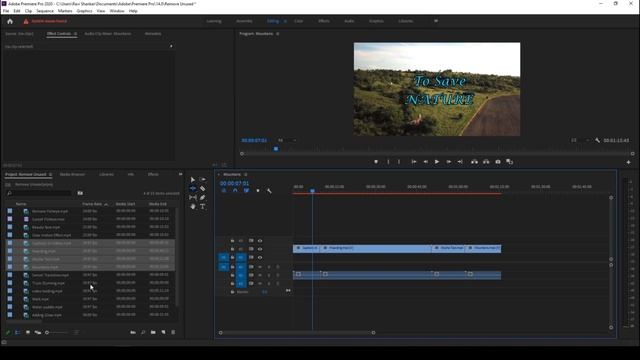
Task: Open the Button Editor plus icon
Action: coord(629,162)
